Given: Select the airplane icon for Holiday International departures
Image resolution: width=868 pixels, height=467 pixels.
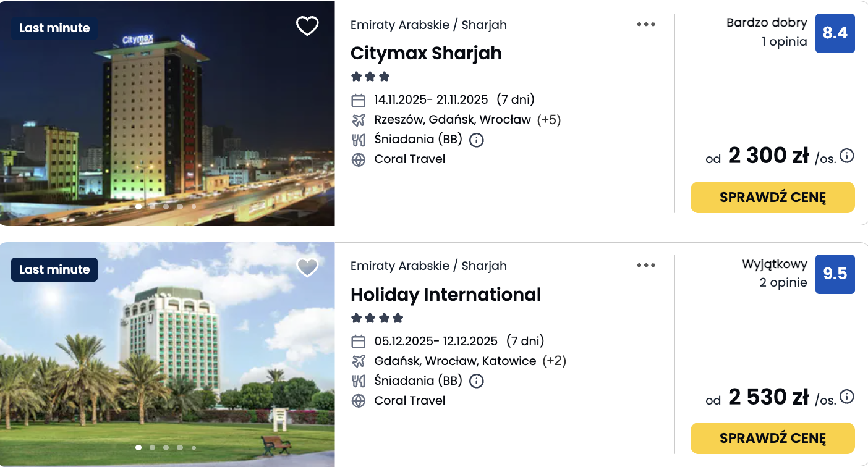Looking at the screenshot, I should coord(357,360).
